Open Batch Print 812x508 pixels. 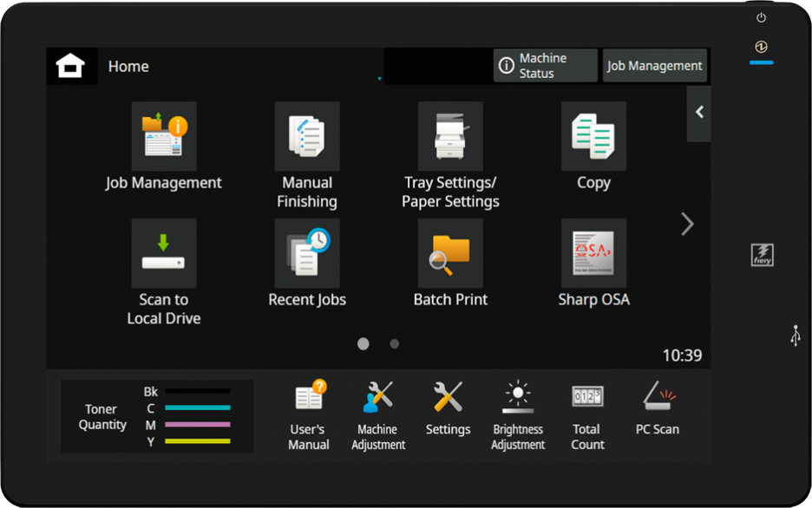(450, 253)
